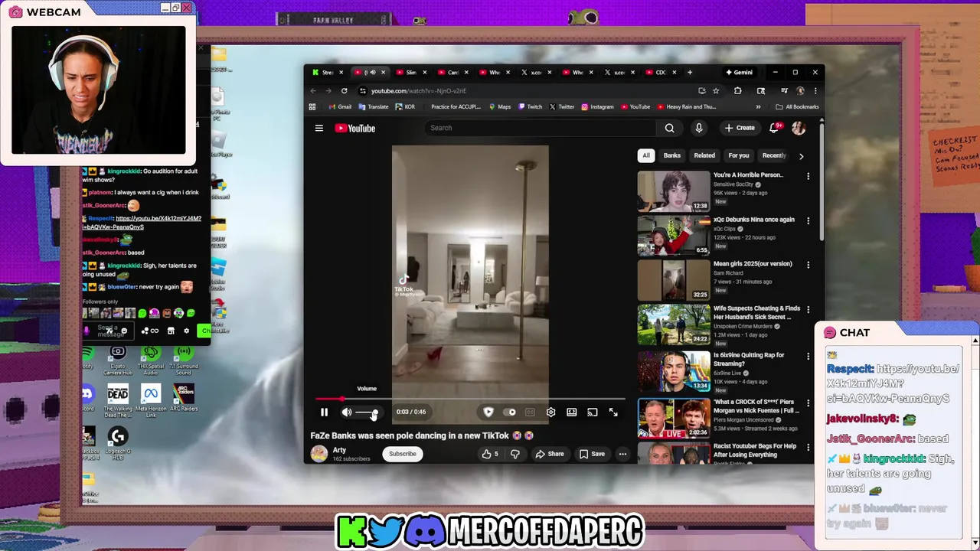
Task: Open the Create button
Action: click(x=740, y=128)
